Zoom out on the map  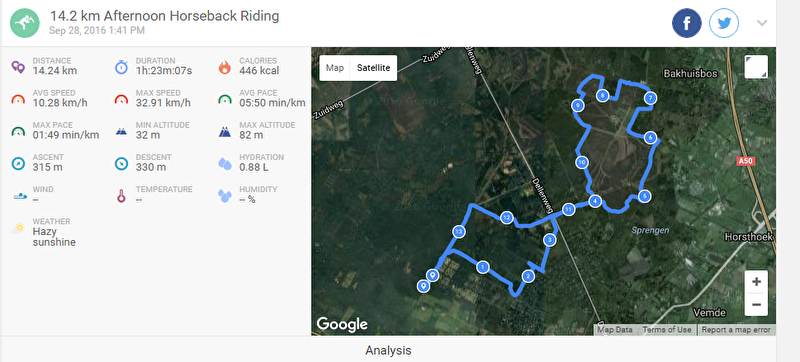pyautogui.click(x=756, y=305)
